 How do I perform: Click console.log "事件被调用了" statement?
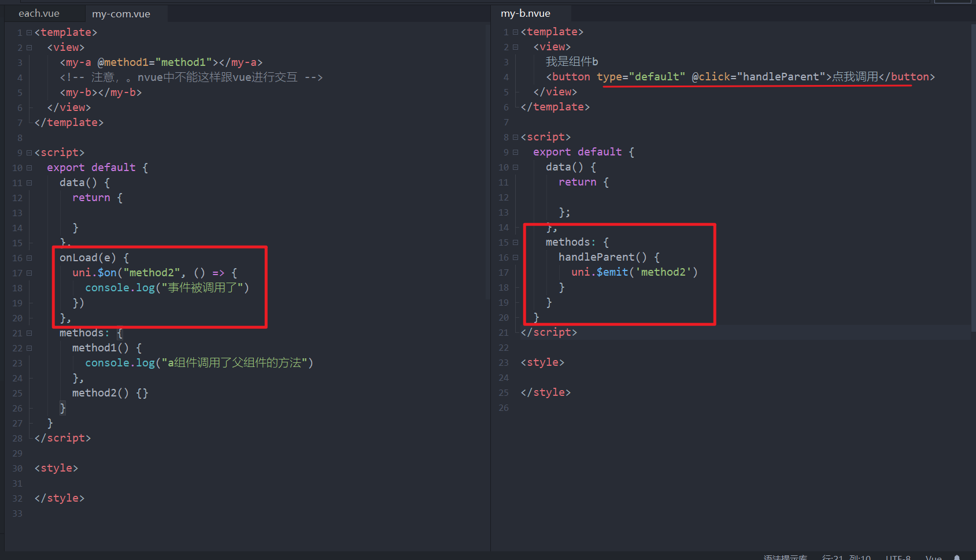pos(167,288)
